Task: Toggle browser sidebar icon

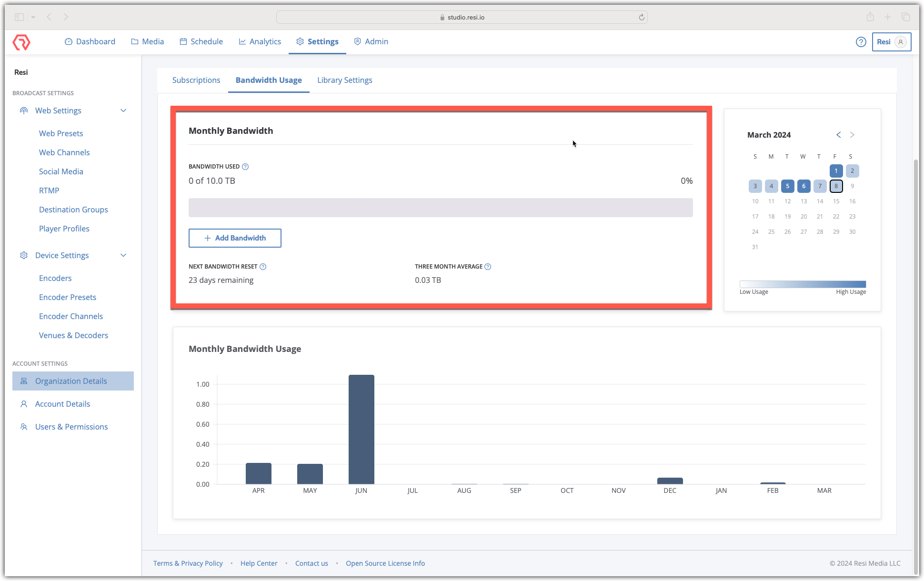Action: tap(19, 17)
